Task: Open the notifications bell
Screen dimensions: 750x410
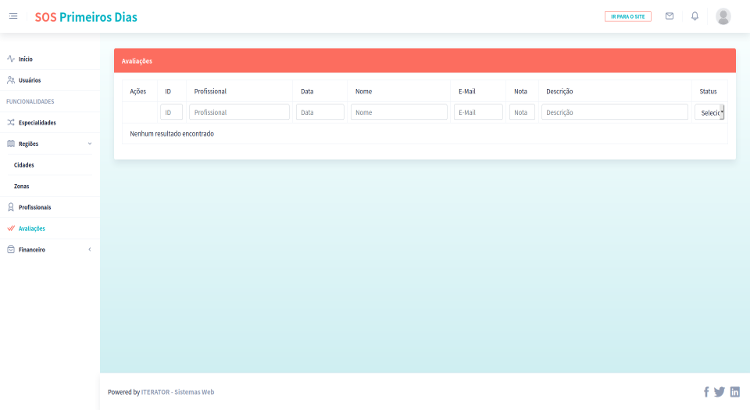Action: tap(695, 16)
